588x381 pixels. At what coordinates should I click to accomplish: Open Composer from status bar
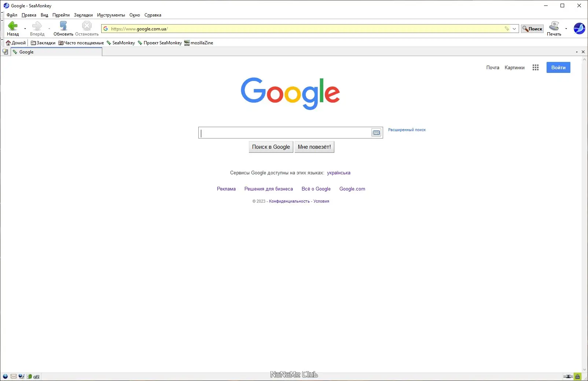tap(21, 376)
